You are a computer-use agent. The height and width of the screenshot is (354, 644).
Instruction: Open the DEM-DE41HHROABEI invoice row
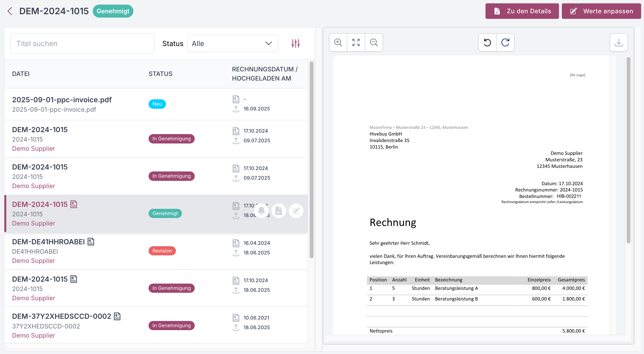click(49, 242)
